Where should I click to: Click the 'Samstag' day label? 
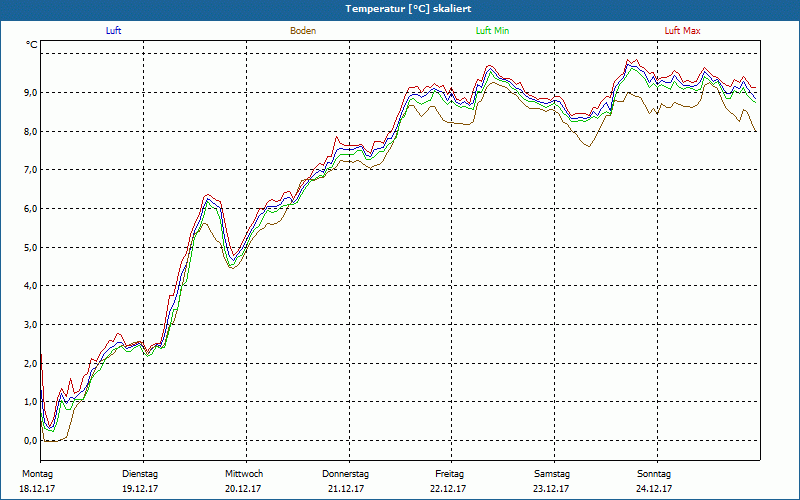552,474
